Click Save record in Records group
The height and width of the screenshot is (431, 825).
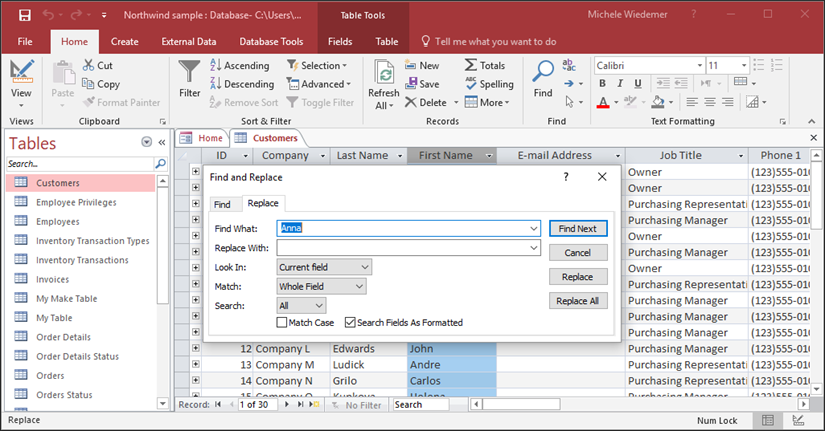pos(422,84)
